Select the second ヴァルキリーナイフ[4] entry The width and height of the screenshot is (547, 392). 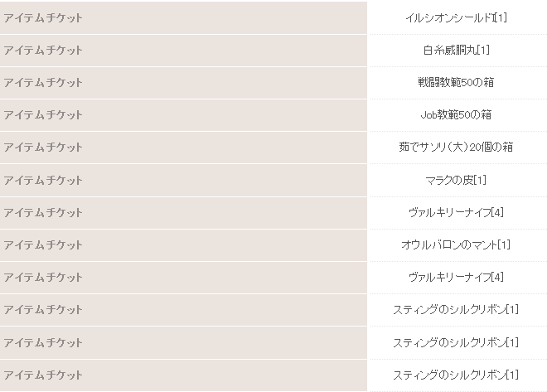coord(456,277)
